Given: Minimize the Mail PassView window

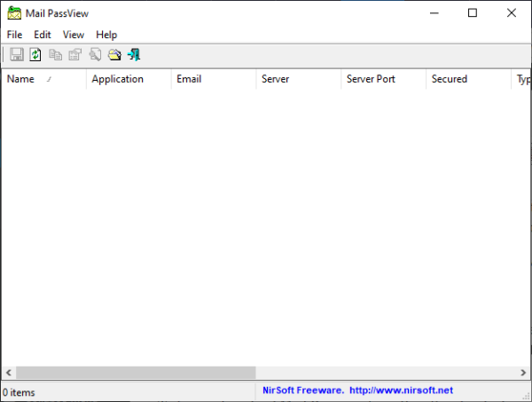Looking at the screenshot, I should (434, 13).
